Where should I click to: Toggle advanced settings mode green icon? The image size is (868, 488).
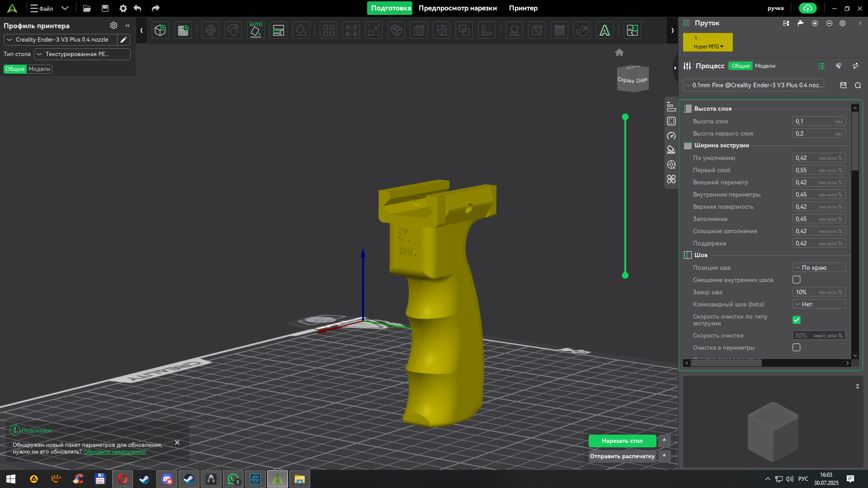coord(821,66)
